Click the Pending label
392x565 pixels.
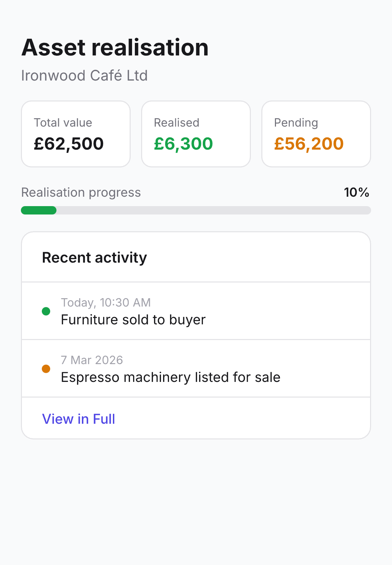coord(296,123)
